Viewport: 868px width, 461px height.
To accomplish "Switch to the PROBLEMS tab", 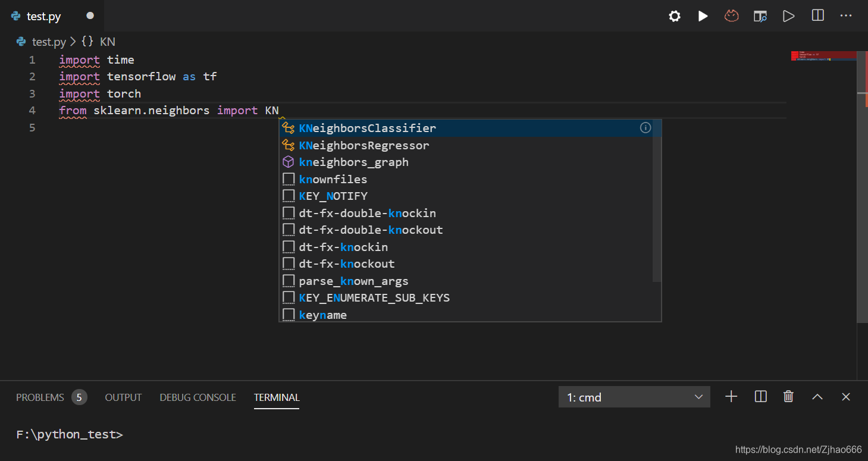I will click(x=39, y=397).
